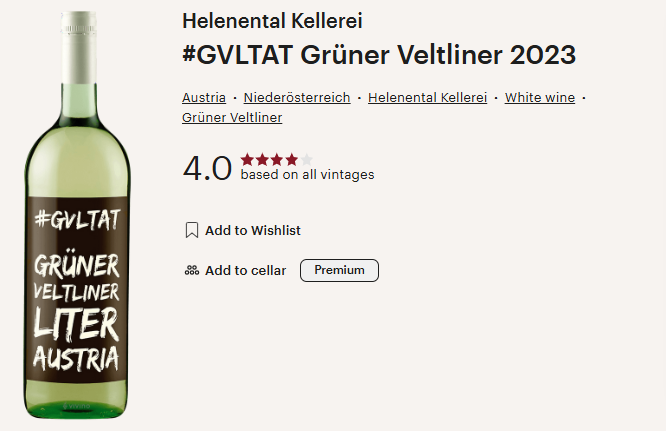Follow the underlined Helenental Kellerei winery link
This screenshot has height=432, width=666.
tap(427, 98)
